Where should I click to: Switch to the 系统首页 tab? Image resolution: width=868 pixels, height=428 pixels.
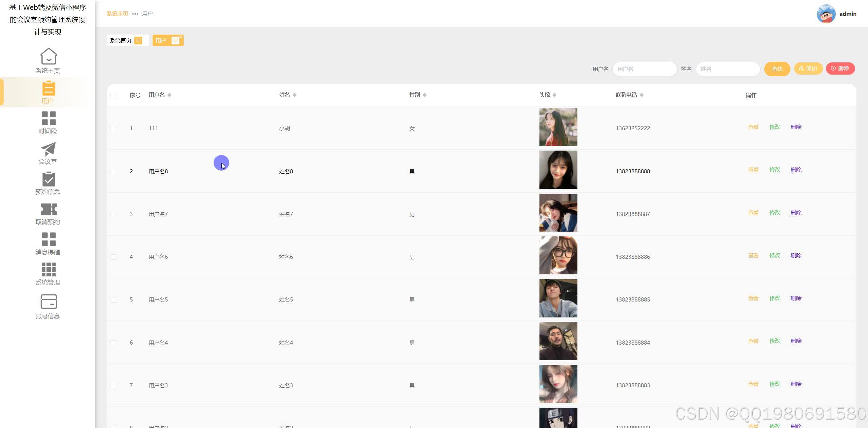tap(121, 40)
